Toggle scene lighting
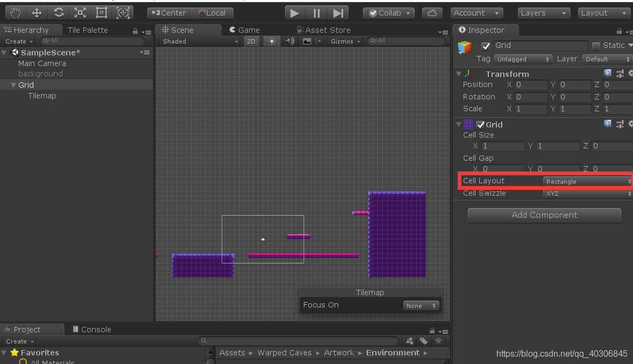This screenshot has width=633, height=364. click(x=272, y=41)
